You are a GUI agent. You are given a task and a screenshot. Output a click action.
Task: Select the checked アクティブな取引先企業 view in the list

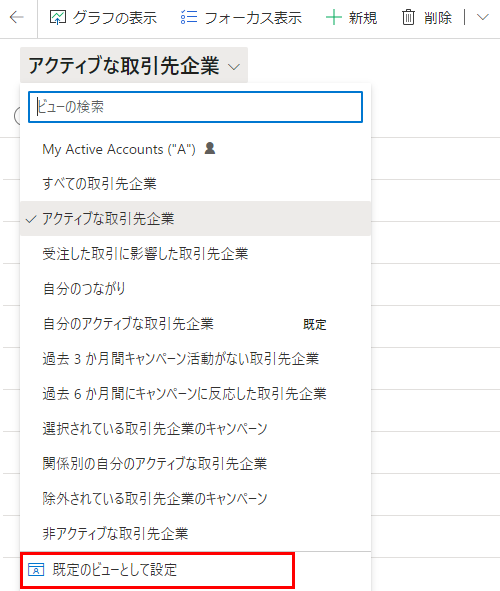(195, 219)
